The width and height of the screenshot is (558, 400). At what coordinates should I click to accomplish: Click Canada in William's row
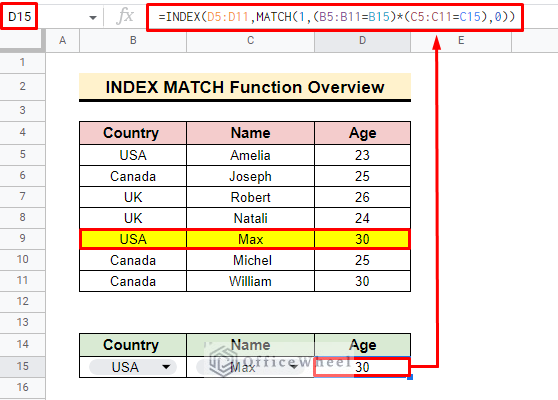[x=133, y=281]
